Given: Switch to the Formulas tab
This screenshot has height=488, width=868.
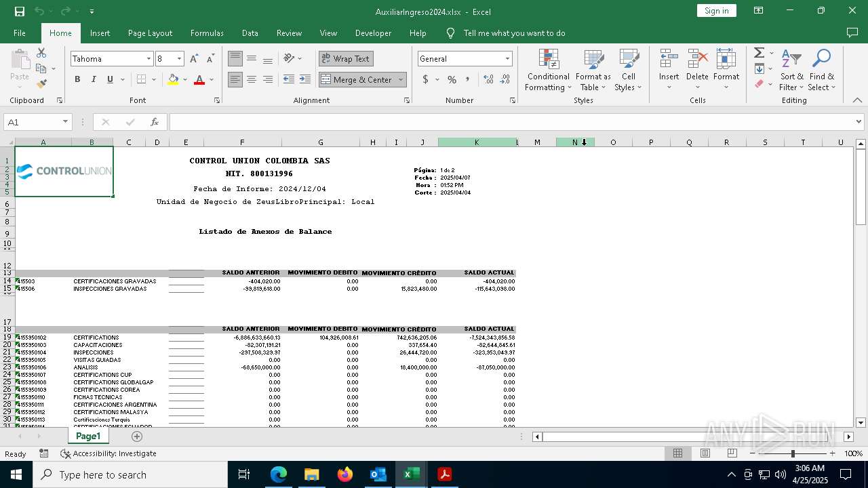Looking at the screenshot, I should (207, 33).
